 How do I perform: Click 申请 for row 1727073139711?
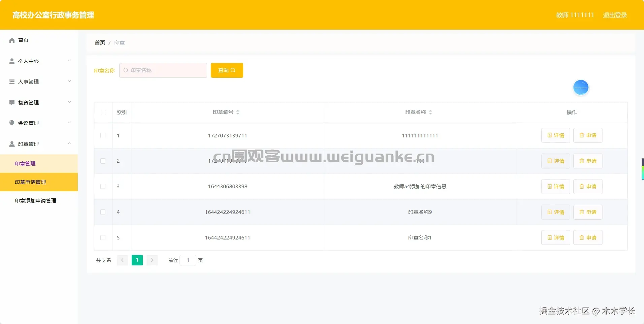click(588, 135)
